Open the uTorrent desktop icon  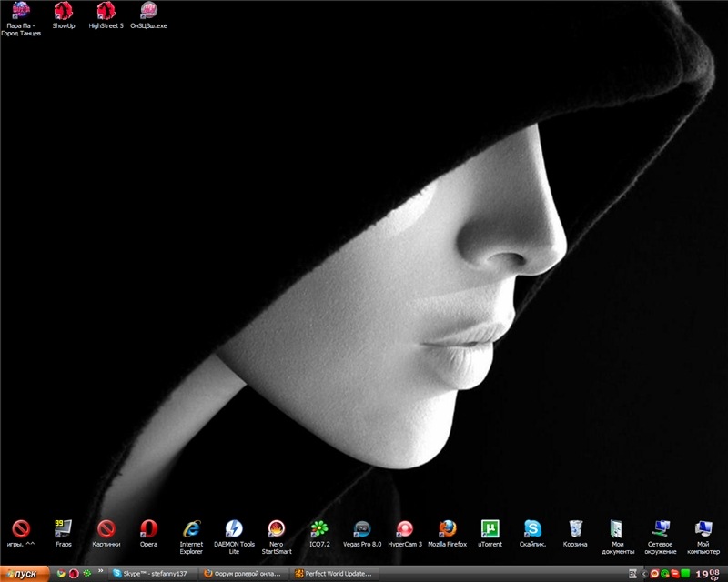(x=490, y=528)
